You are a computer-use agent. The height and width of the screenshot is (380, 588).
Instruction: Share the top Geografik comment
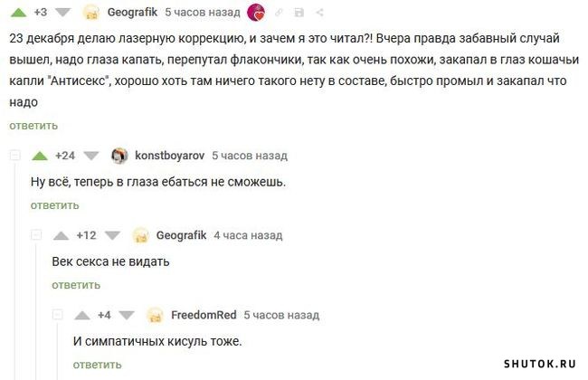click(x=318, y=13)
